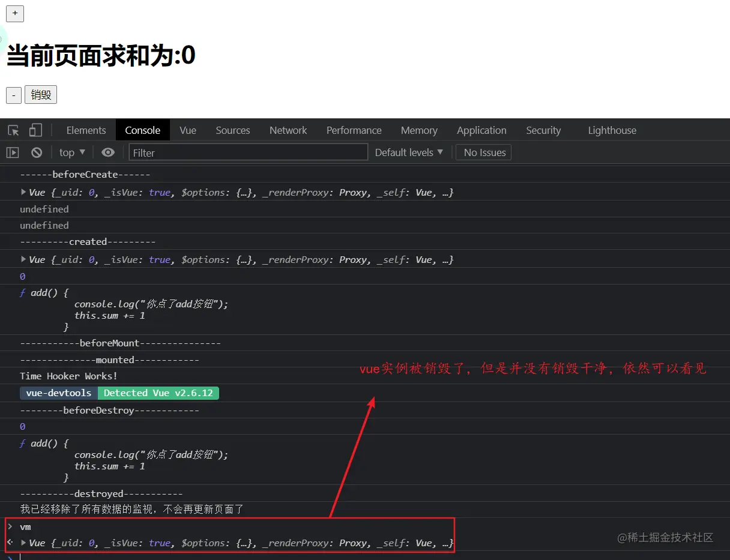Select the Console tab

143,130
